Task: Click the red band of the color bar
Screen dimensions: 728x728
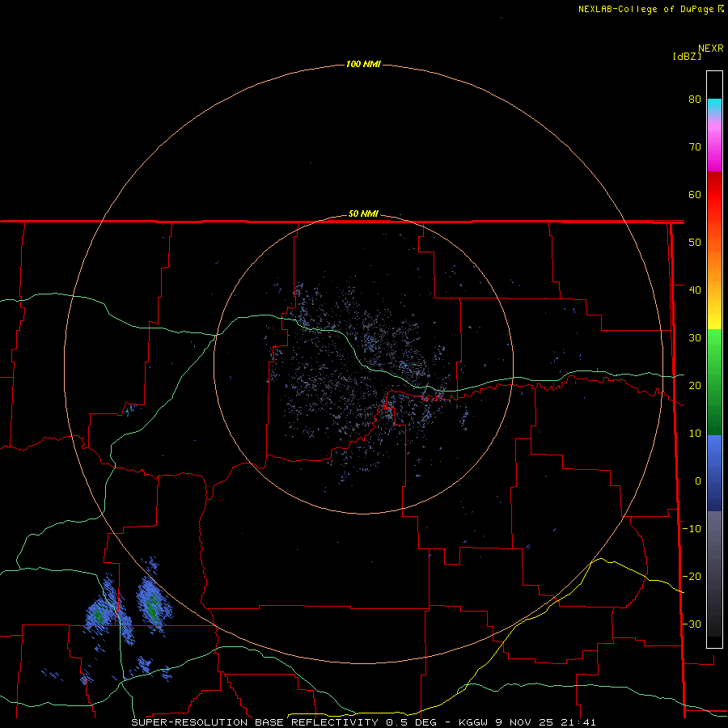Action: (714, 195)
